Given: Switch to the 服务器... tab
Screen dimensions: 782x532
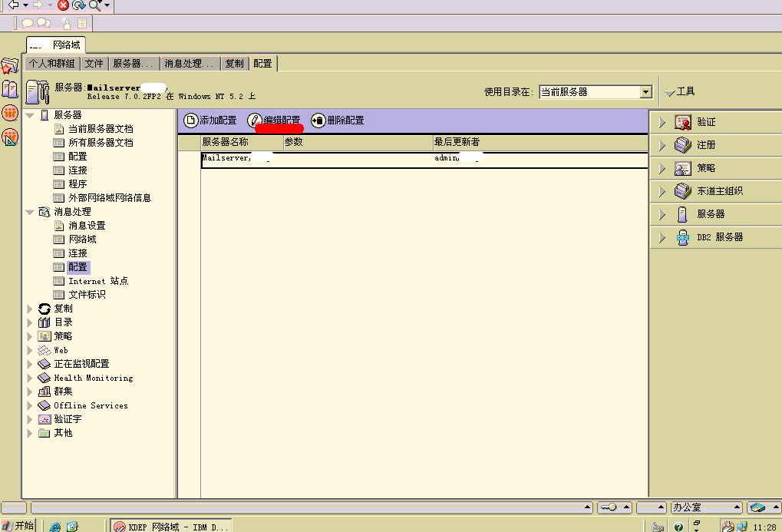Looking at the screenshot, I should 134,64.
